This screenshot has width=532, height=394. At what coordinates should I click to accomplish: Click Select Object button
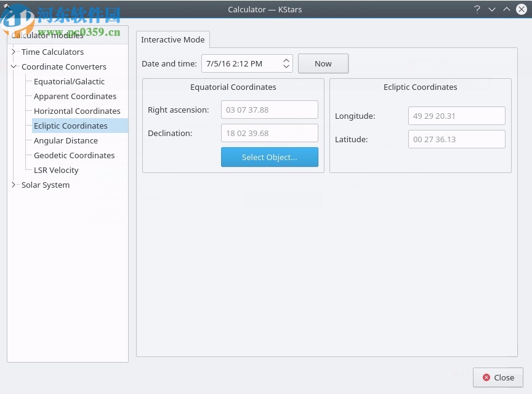click(x=270, y=157)
